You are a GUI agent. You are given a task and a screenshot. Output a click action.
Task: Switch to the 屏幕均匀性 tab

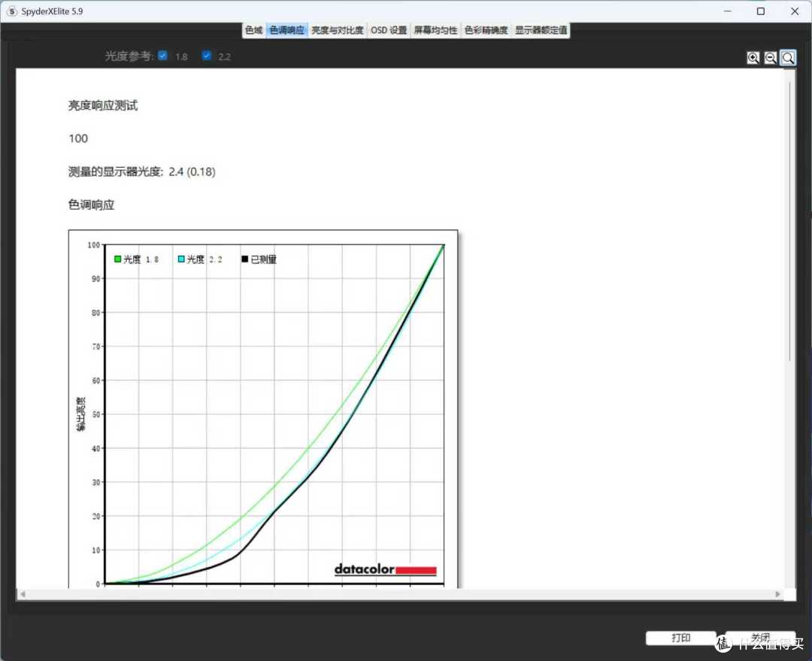[x=435, y=30]
